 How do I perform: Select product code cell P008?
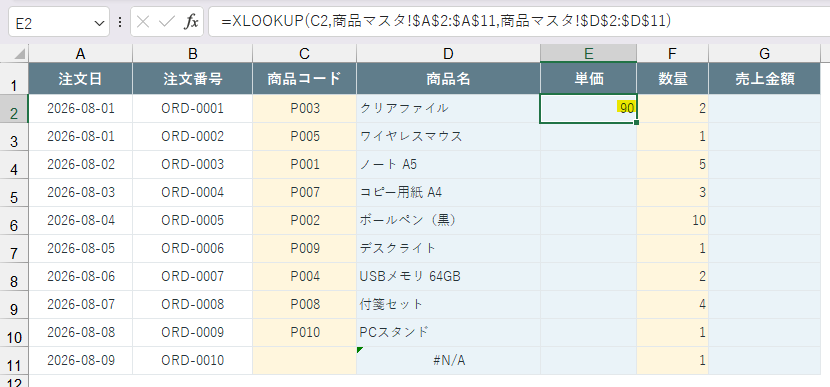tap(304, 305)
